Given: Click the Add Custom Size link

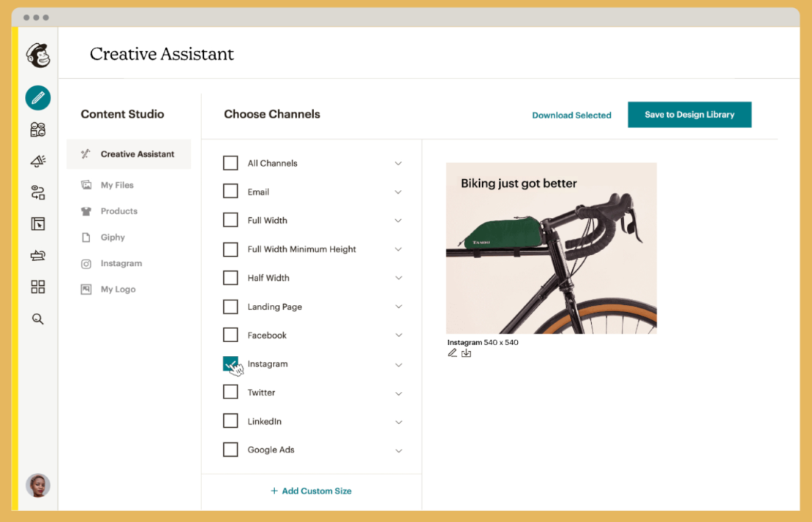Looking at the screenshot, I should coord(311,491).
